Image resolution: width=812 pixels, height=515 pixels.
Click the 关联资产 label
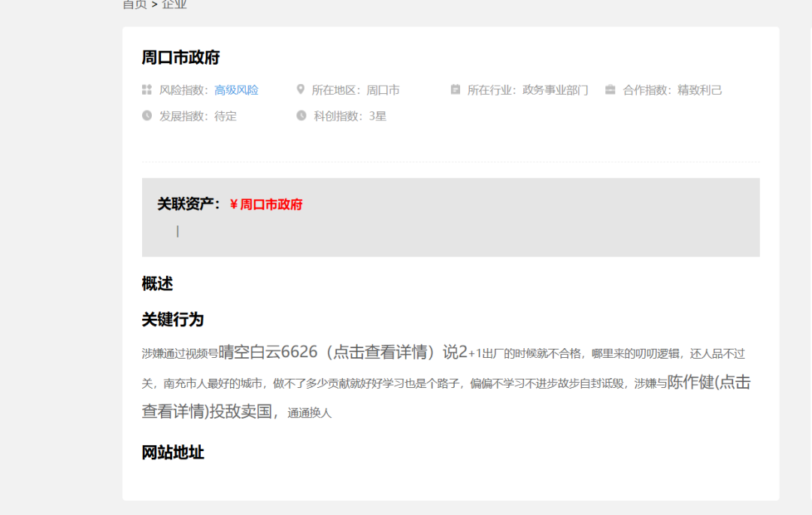coord(189,204)
